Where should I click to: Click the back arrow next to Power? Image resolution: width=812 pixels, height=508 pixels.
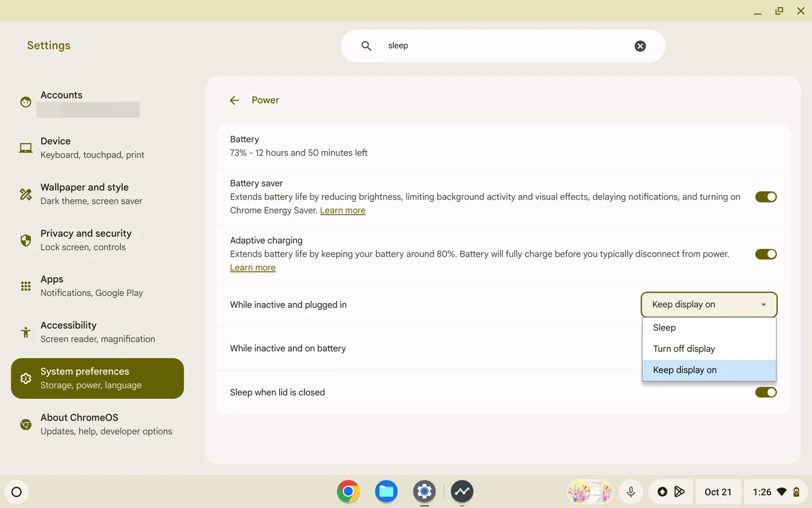[x=234, y=100]
